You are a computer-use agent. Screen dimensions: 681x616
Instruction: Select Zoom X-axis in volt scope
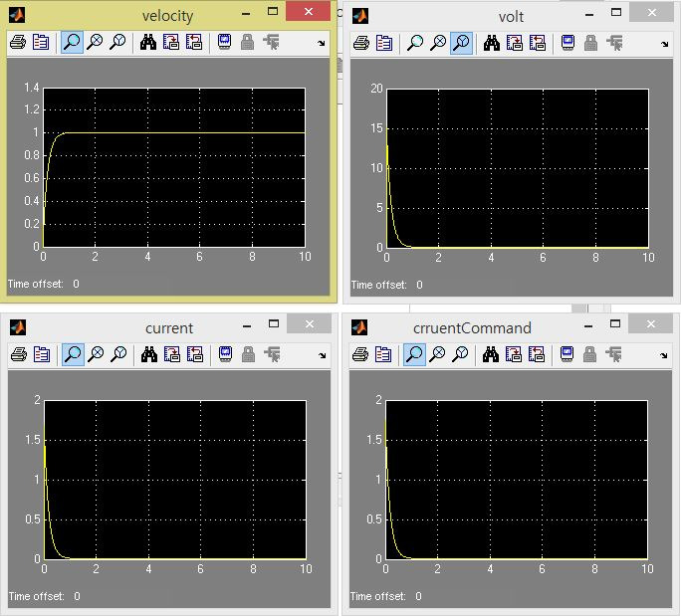click(438, 43)
